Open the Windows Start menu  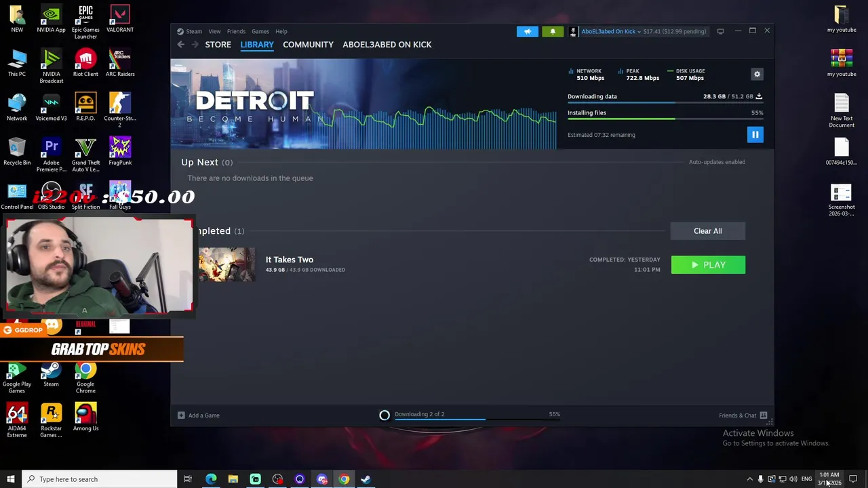(11, 479)
